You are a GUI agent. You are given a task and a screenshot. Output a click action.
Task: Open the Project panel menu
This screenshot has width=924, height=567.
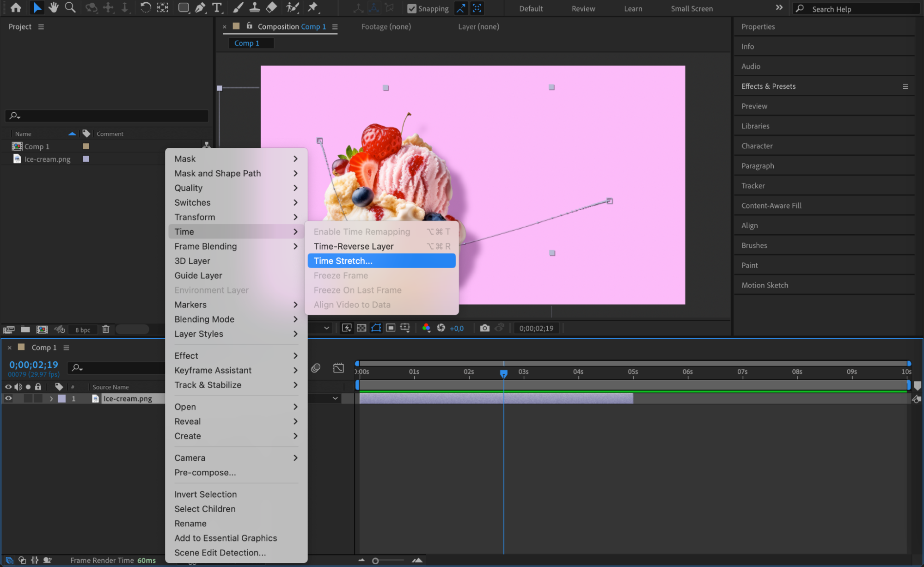point(41,27)
